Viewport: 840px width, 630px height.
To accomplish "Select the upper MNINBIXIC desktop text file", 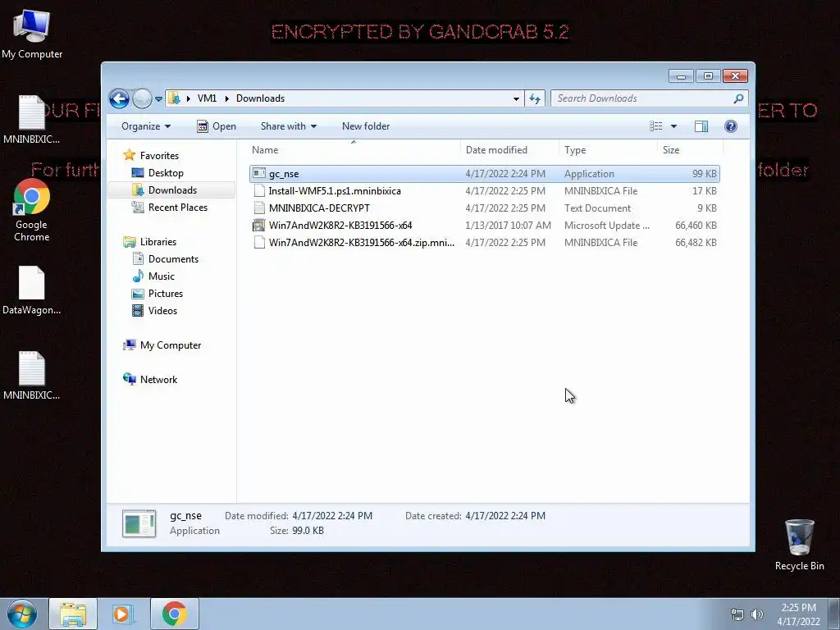I will point(32,120).
